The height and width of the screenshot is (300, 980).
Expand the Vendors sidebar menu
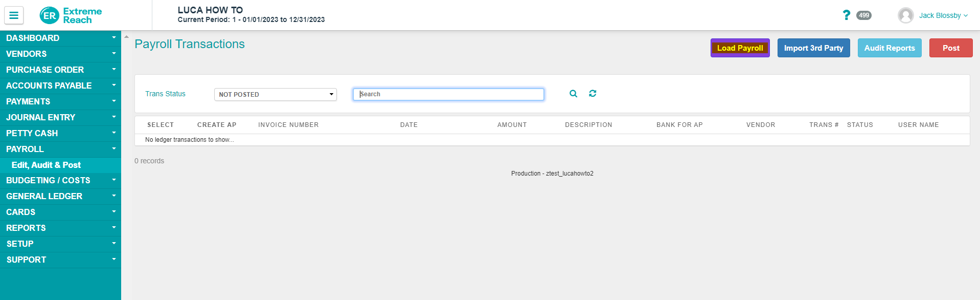60,54
